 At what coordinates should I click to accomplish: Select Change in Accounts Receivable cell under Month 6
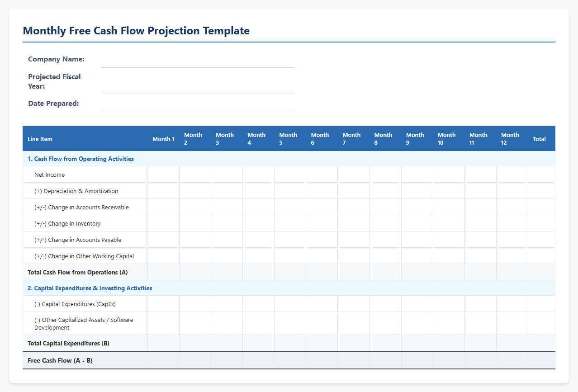coord(322,207)
